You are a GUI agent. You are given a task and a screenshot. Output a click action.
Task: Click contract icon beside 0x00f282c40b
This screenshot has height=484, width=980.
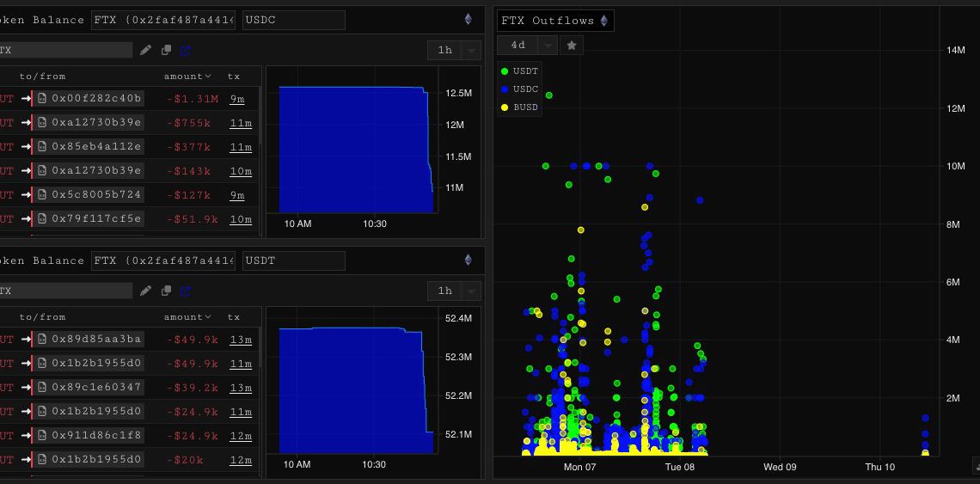coord(42,98)
